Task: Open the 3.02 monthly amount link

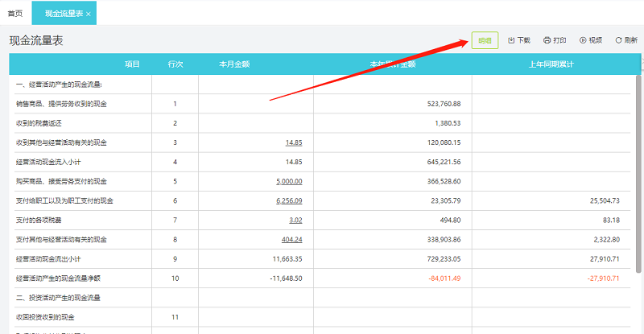Action: [295, 220]
